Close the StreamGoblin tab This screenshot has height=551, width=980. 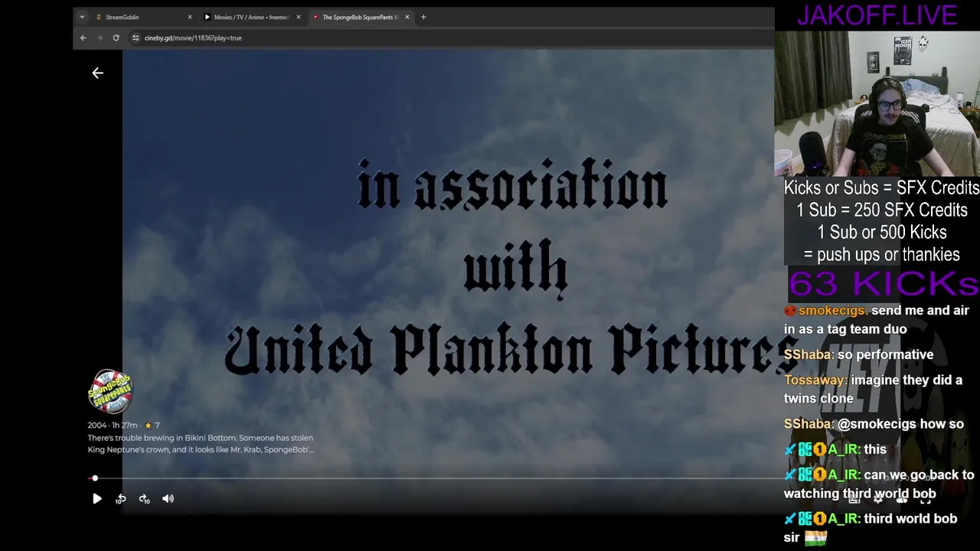pos(190,17)
